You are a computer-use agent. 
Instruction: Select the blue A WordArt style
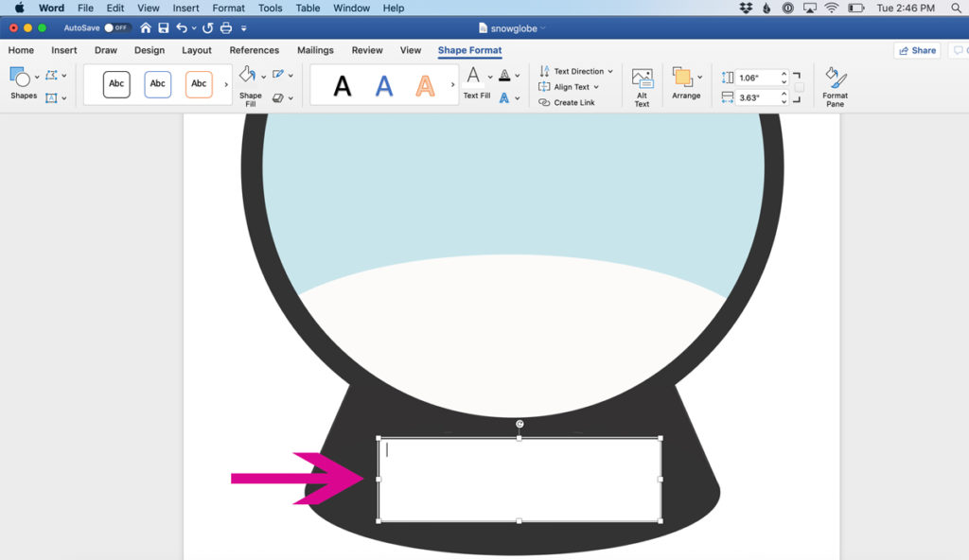point(384,86)
